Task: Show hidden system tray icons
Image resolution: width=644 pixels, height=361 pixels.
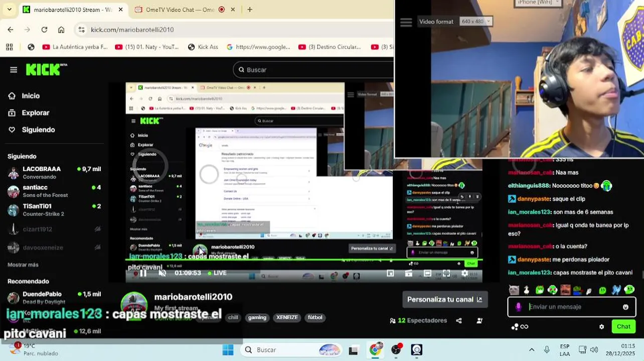Action: click(x=532, y=349)
